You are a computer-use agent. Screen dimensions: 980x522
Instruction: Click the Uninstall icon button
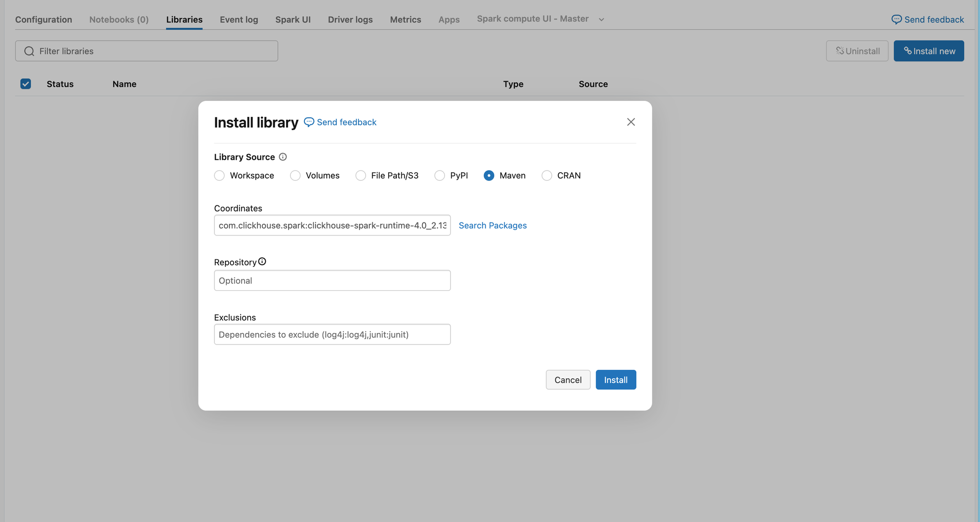pos(840,51)
